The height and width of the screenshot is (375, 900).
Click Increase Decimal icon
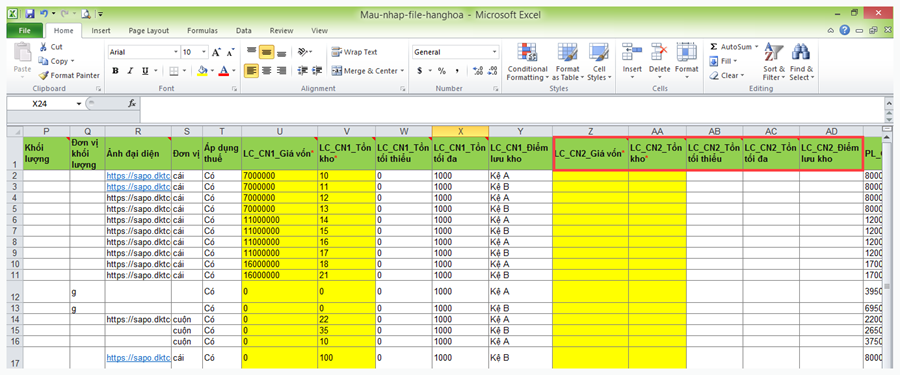478,71
